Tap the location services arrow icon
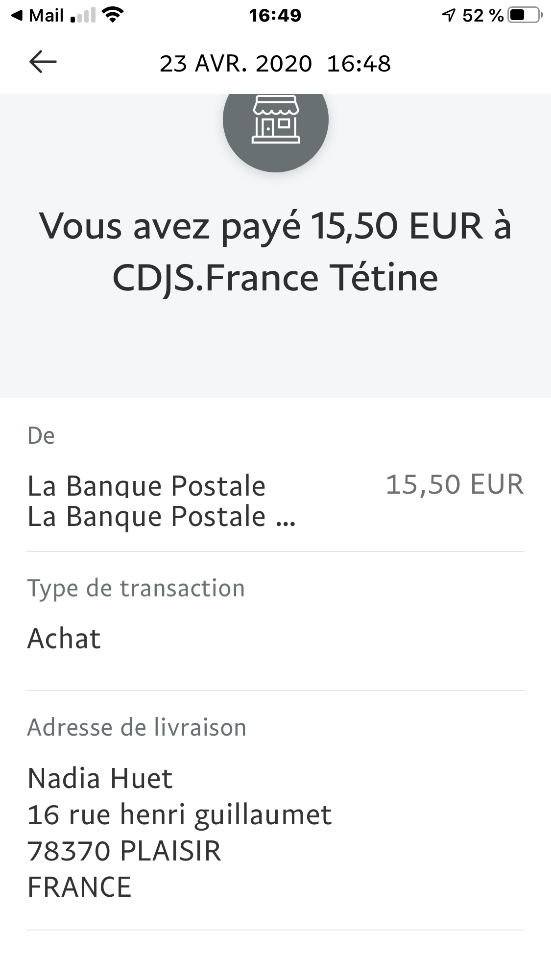 [x=448, y=16]
